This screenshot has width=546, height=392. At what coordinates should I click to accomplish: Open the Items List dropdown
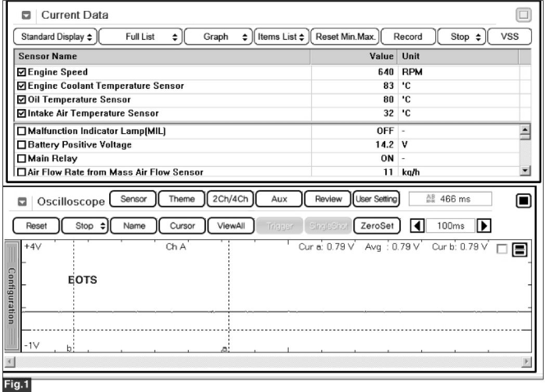coord(282,36)
